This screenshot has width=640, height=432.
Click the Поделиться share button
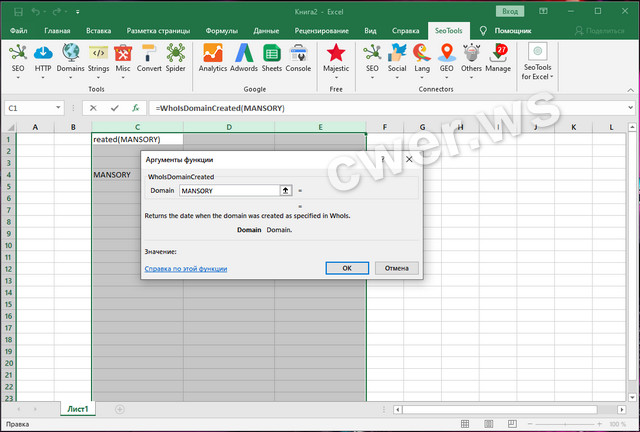click(x=600, y=31)
